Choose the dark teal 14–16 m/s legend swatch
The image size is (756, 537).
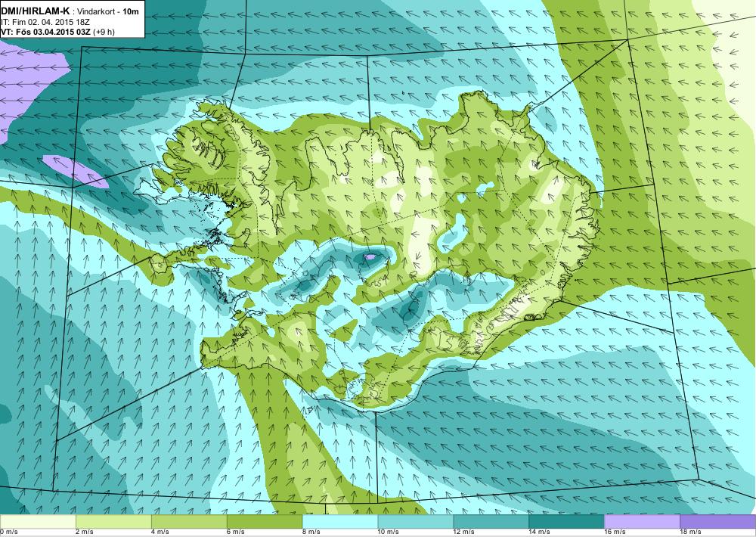tap(566, 522)
